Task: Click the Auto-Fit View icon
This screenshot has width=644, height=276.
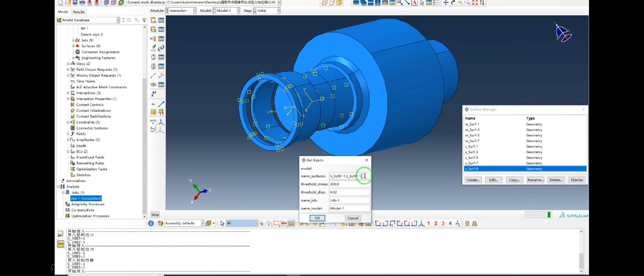Action: tap(475, 3)
